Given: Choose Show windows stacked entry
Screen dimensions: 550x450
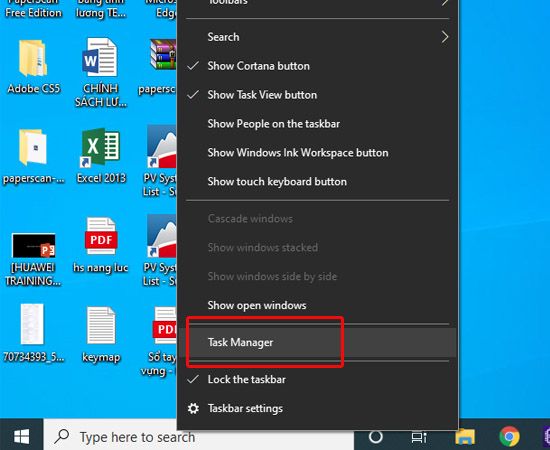Looking at the screenshot, I should click(317, 247).
